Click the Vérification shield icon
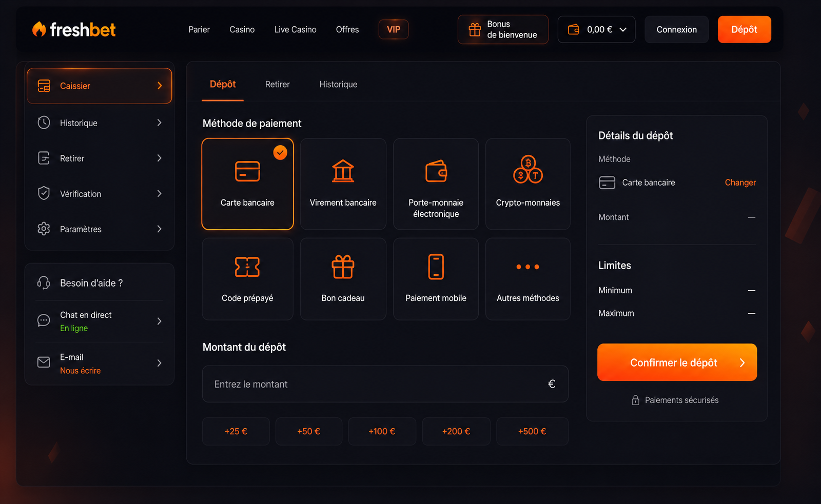 click(44, 193)
